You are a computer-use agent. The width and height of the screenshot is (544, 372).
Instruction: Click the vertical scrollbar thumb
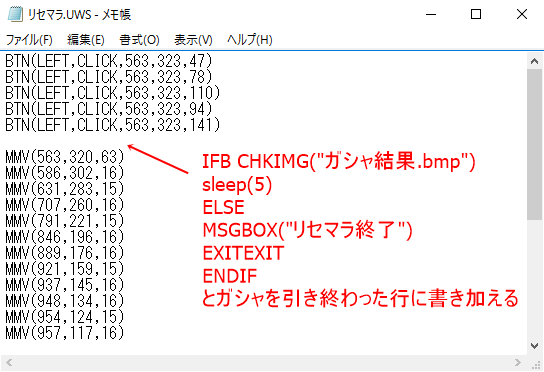coord(534,144)
